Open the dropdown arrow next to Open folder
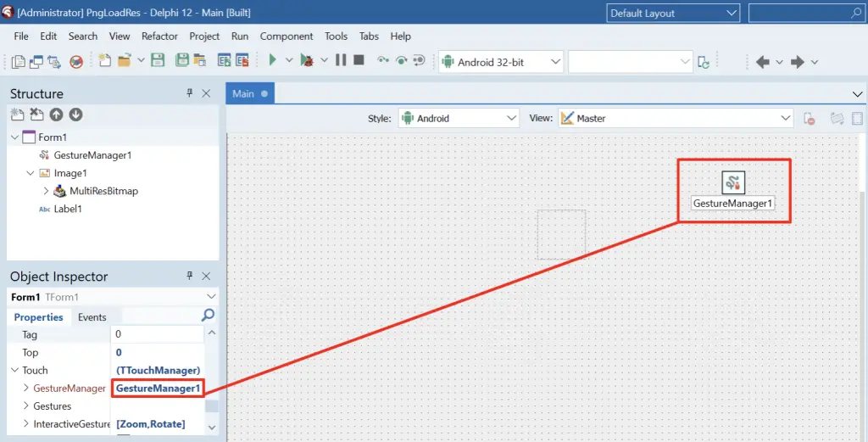The image size is (868, 442). pyautogui.click(x=141, y=60)
